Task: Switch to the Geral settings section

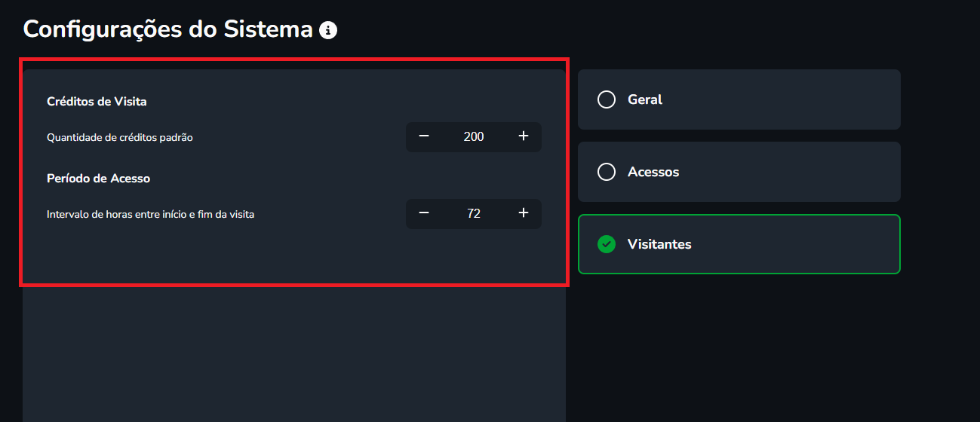Action: 739,99
